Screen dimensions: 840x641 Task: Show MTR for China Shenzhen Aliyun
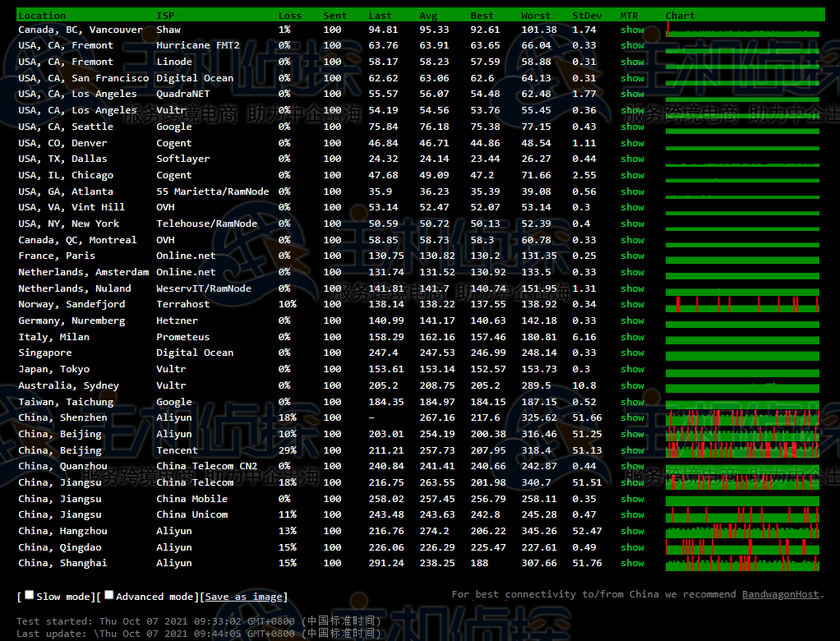pyautogui.click(x=632, y=417)
